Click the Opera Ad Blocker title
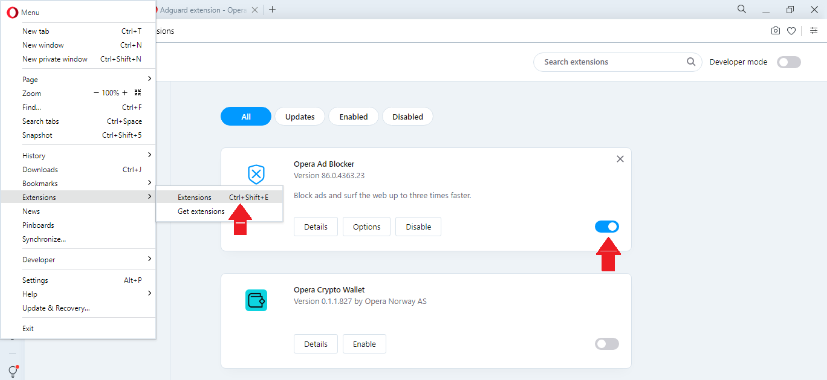Viewport: 827px width, 380px height. coord(324,164)
